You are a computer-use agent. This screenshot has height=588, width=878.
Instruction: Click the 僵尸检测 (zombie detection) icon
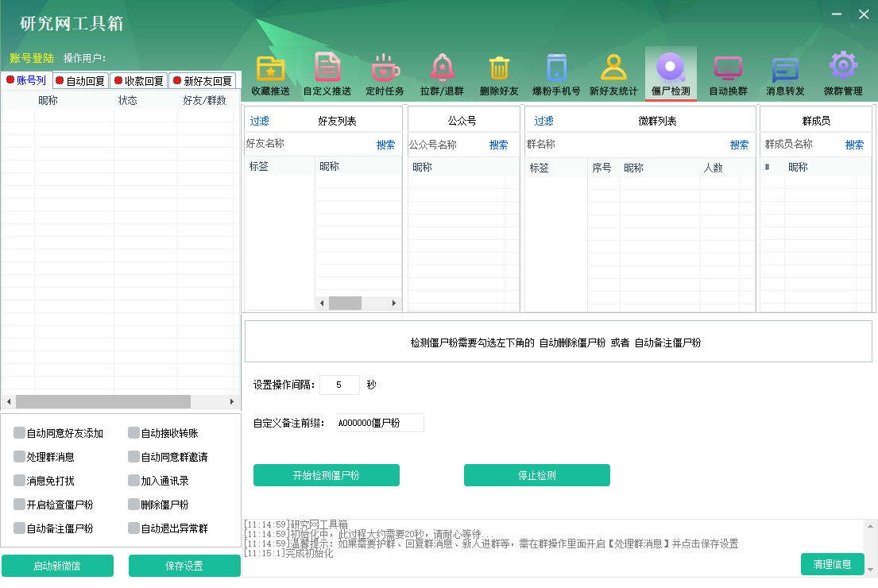[x=671, y=72]
